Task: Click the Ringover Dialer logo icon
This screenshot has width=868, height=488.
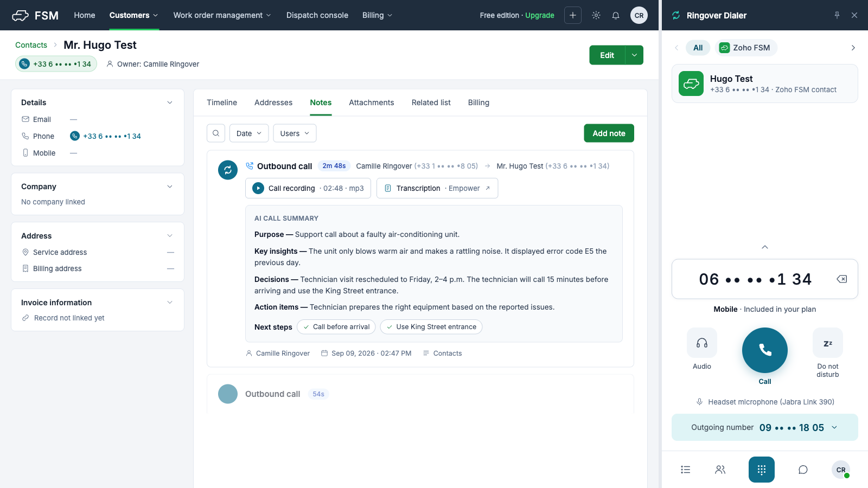Action: point(676,15)
